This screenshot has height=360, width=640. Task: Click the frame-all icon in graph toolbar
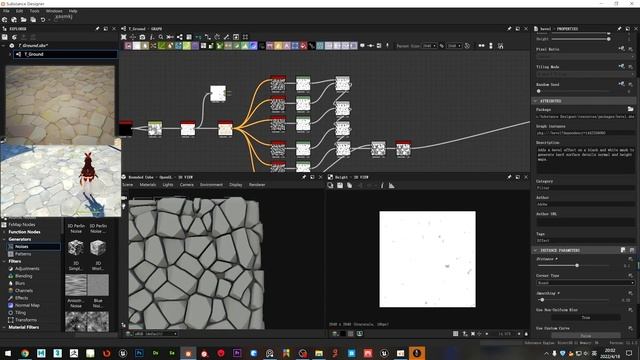pos(245,37)
